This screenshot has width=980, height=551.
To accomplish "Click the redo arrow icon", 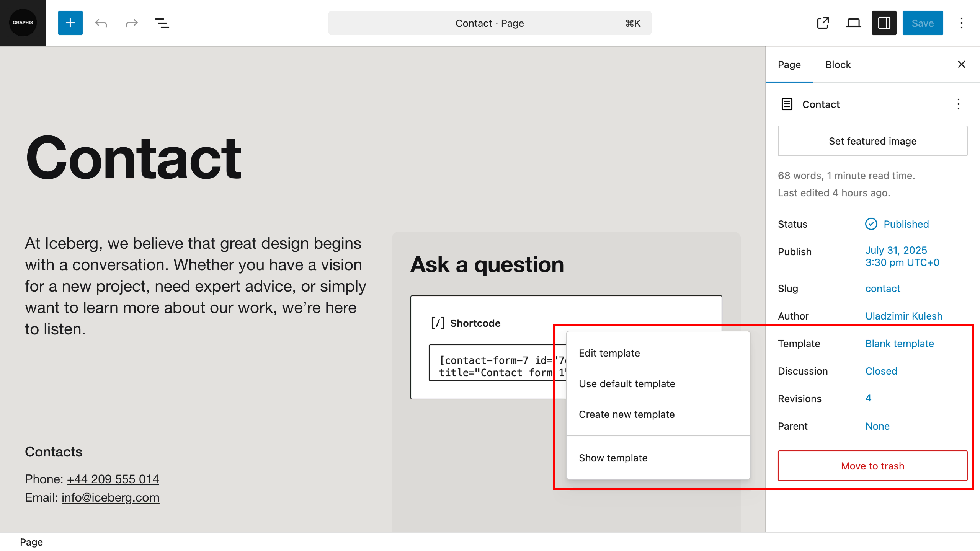I will point(131,23).
